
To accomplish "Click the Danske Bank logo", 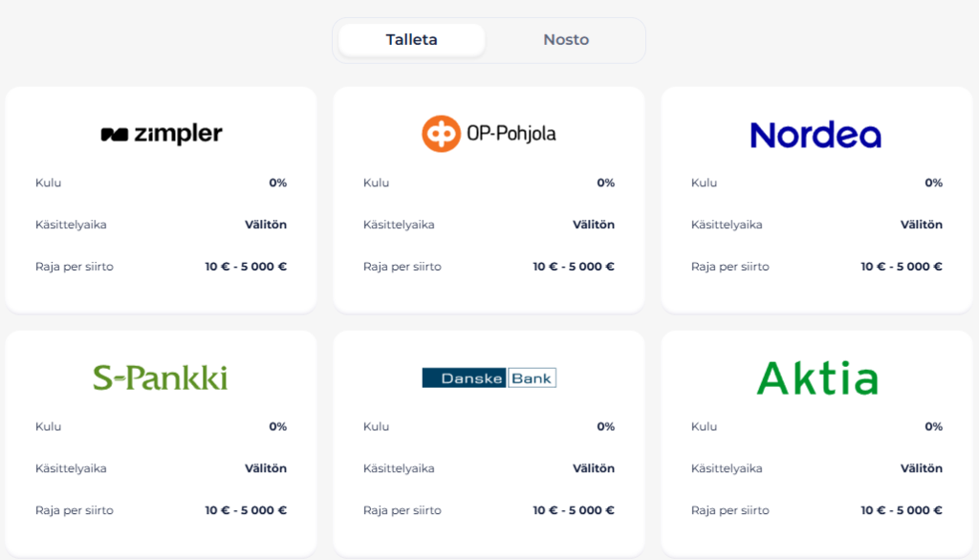I will coord(489,377).
